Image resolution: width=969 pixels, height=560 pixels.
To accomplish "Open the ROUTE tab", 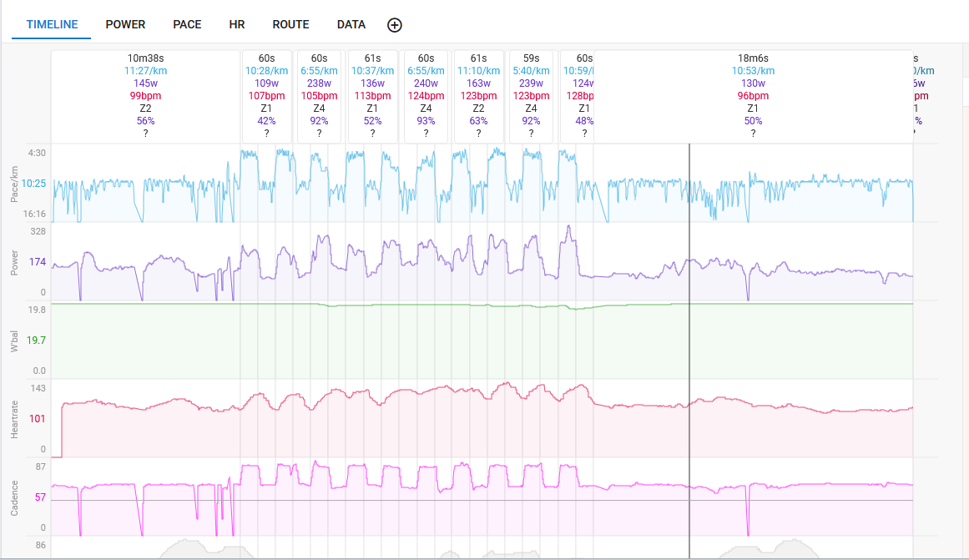I will coord(290,25).
